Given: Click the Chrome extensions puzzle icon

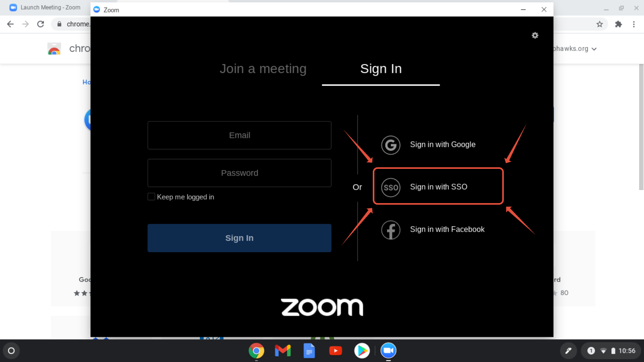Looking at the screenshot, I should [618, 24].
